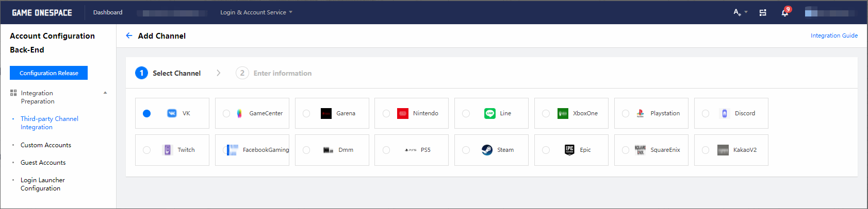This screenshot has width=868, height=209.
Task: Open Login & Account Service dropdown
Action: tap(256, 12)
